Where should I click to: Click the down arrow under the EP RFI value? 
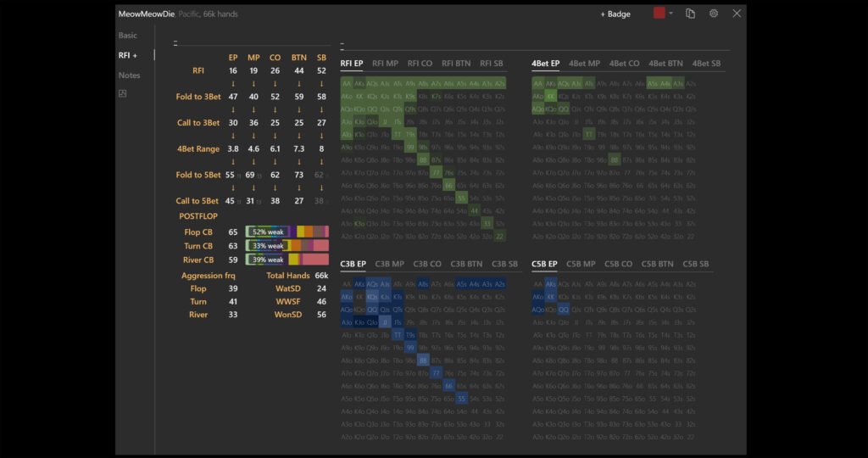click(x=232, y=84)
